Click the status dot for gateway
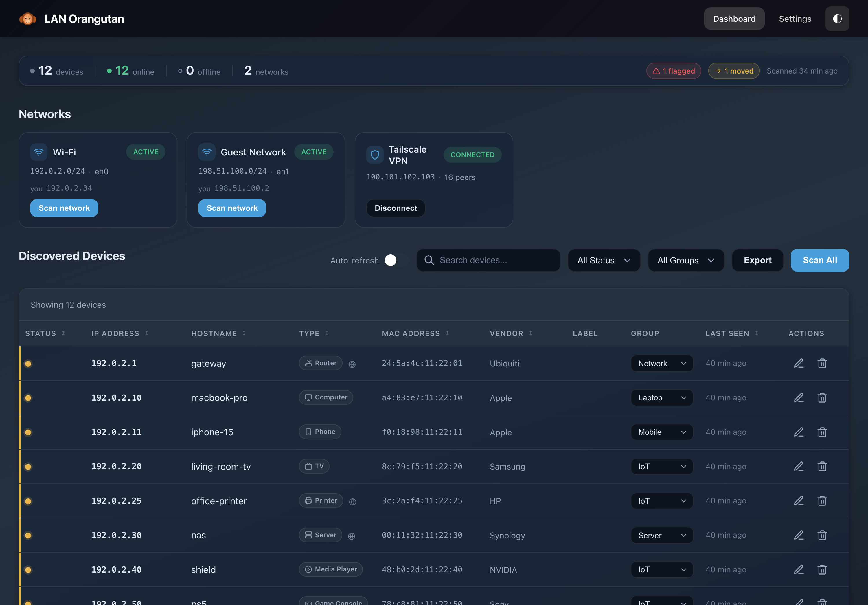 [x=28, y=364]
